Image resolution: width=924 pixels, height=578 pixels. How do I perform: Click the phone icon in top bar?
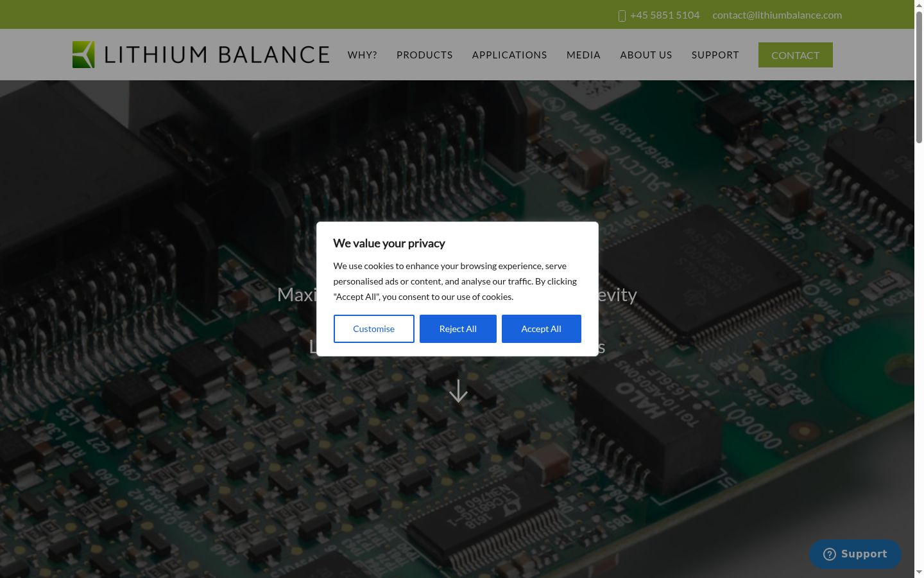click(x=622, y=15)
